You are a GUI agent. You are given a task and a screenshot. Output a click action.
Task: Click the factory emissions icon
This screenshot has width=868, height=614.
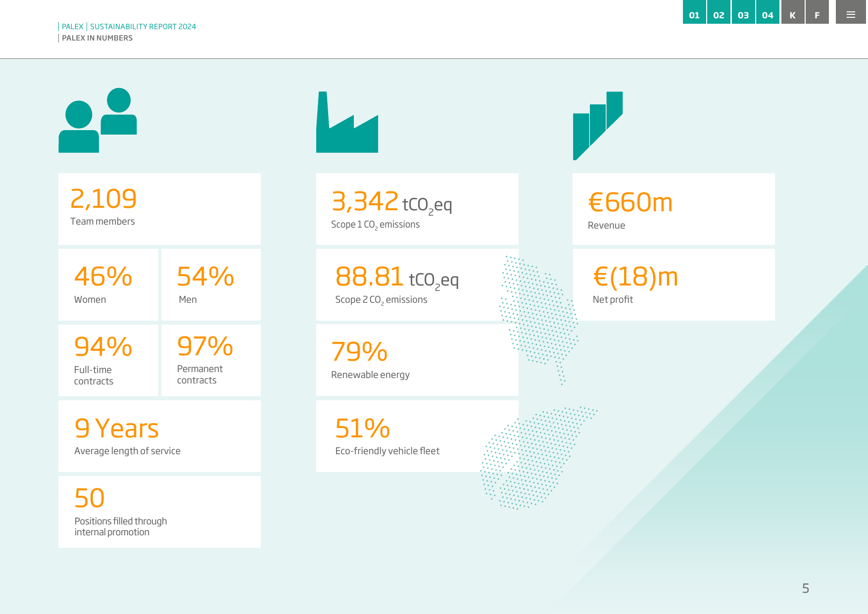click(x=347, y=122)
